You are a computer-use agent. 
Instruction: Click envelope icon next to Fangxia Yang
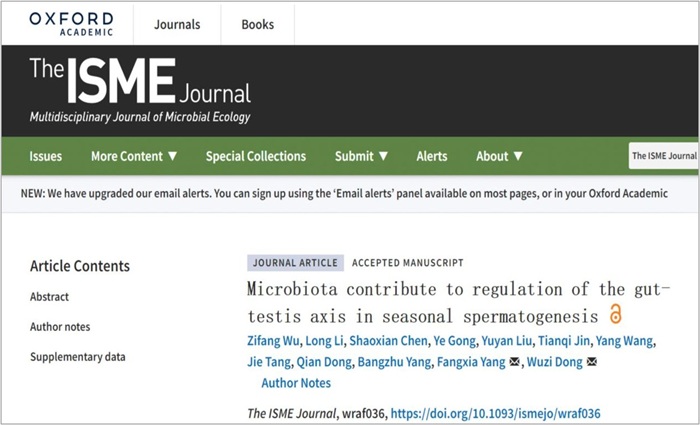(514, 362)
